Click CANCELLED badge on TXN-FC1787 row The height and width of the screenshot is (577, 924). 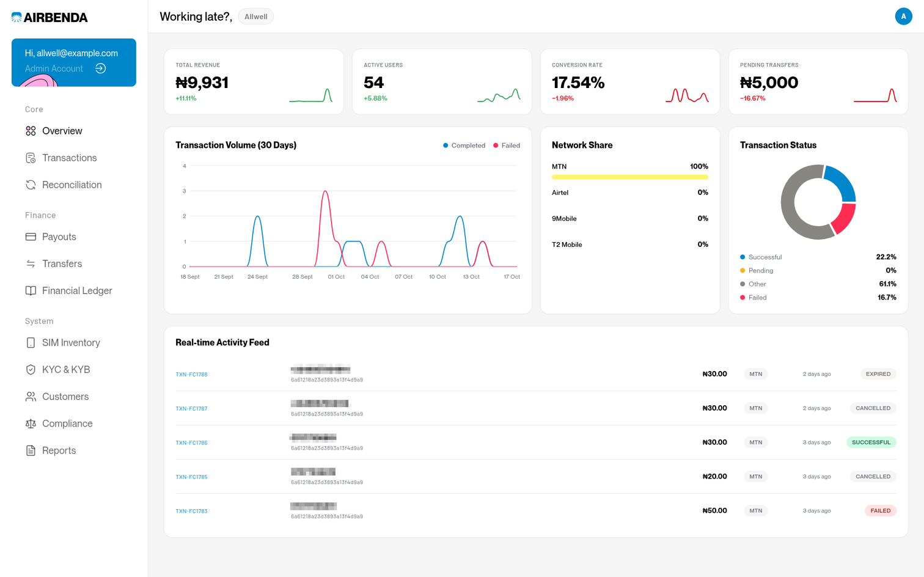coord(873,408)
